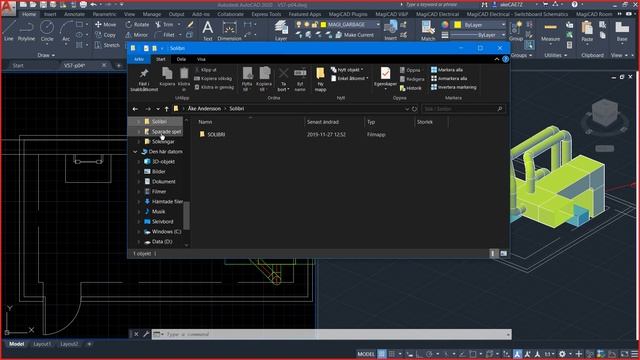
Task: Click 'Egenskaper' properties icon in Explorer
Action: point(385,78)
